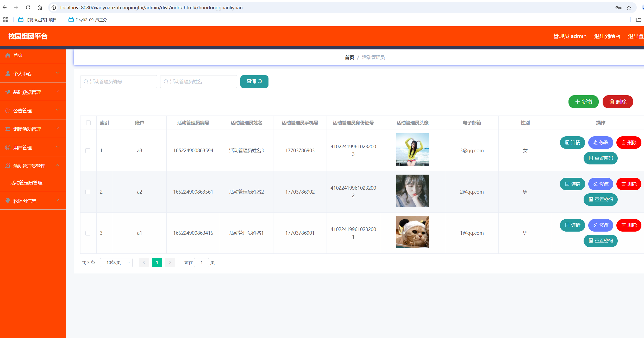Expand the 用户管理 menu chevron
Screen dimensions: 644x338
tap(57, 147)
